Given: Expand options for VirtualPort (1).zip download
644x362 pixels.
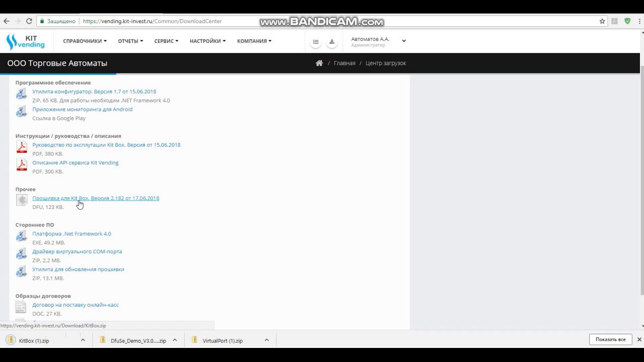Looking at the screenshot, I should click(x=267, y=340).
